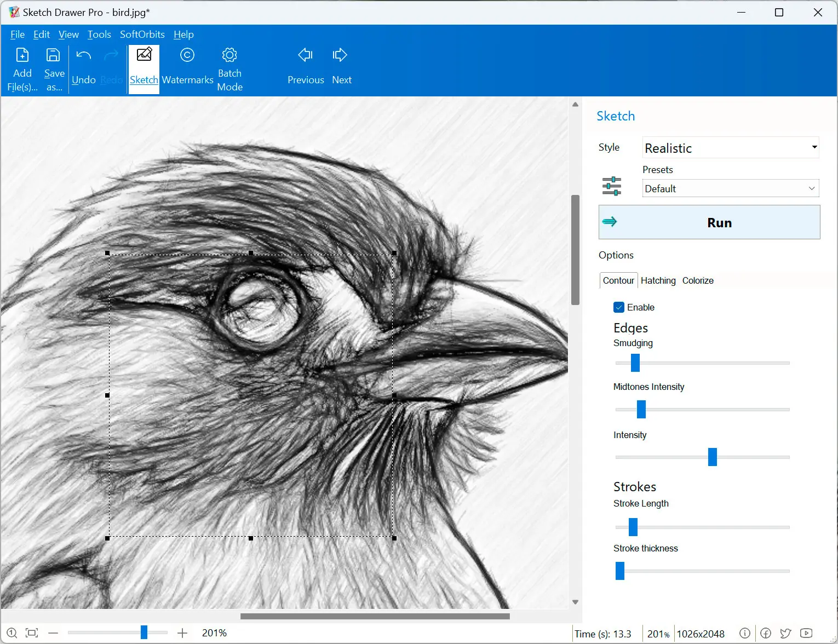This screenshot has width=838, height=644.
Task: Switch to the Colorize tab
Action: coord(697,280)
